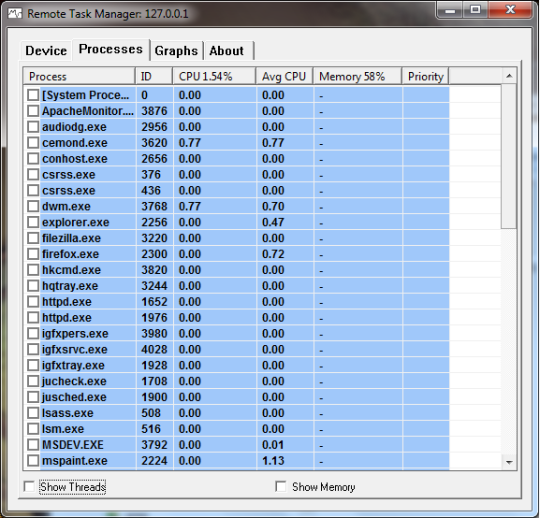Screen dimensions: 540x518
Task: Tick the igfxpers.exe checkbox
Action: 33,333
